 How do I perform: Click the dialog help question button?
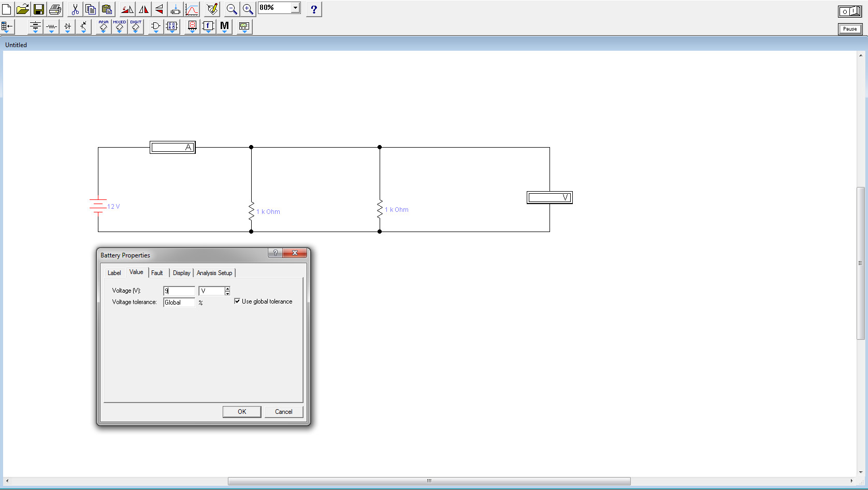(276, 253)
